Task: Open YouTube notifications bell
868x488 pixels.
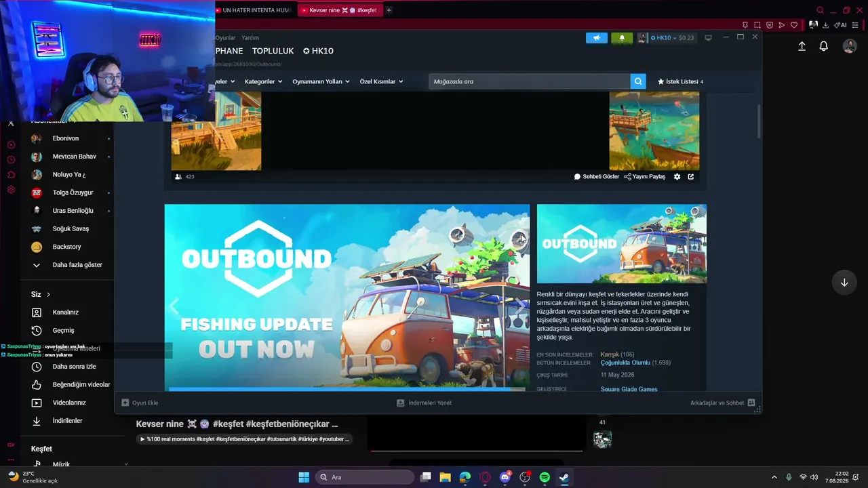Action: (x=824, y=46)
